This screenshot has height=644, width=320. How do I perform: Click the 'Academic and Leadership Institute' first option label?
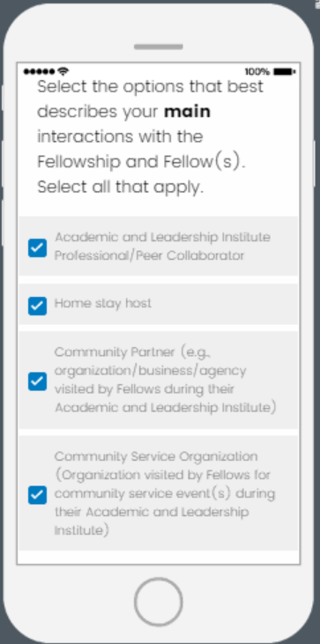[x=163, y=237]
